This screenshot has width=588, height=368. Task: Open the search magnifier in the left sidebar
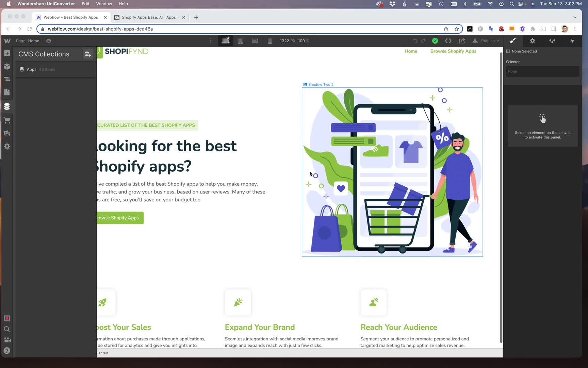(x=7, y=329)
